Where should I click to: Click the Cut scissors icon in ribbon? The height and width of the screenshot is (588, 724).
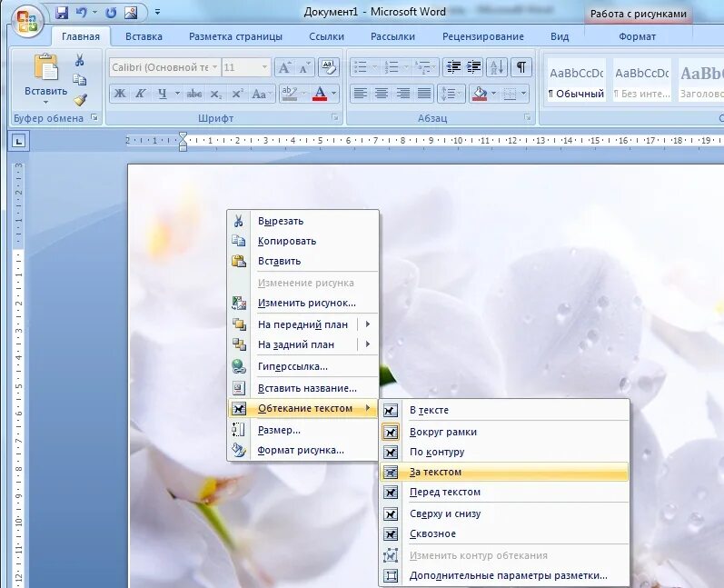click(x=79, y=60)
